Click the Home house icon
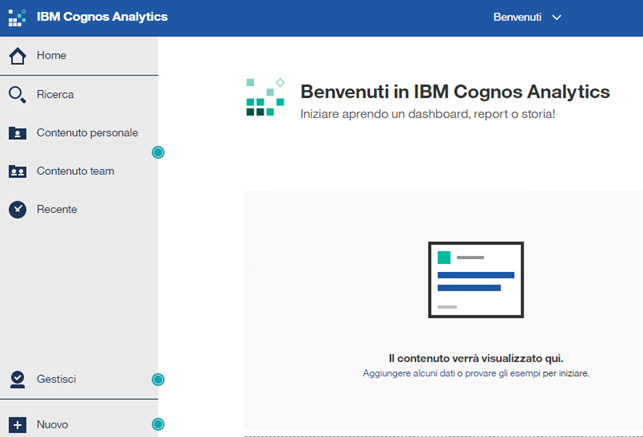This screenshot has height=437, width=643. 18,56
